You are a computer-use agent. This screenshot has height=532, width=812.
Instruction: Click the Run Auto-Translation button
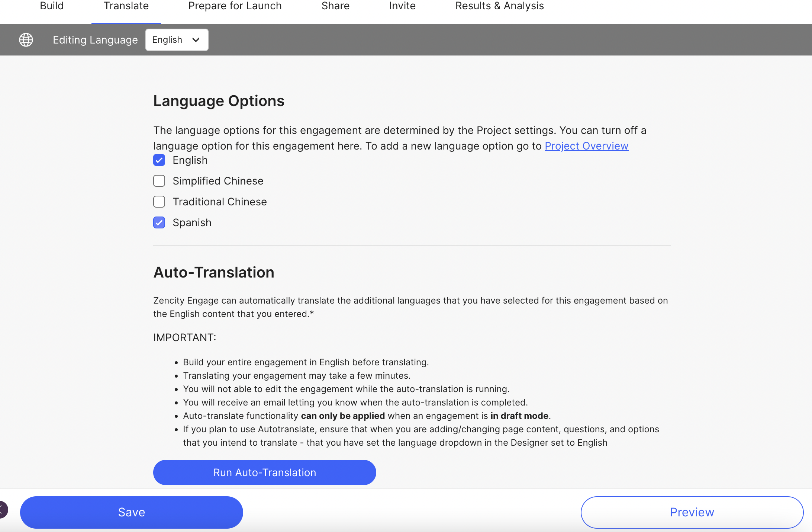click(265, 472)
